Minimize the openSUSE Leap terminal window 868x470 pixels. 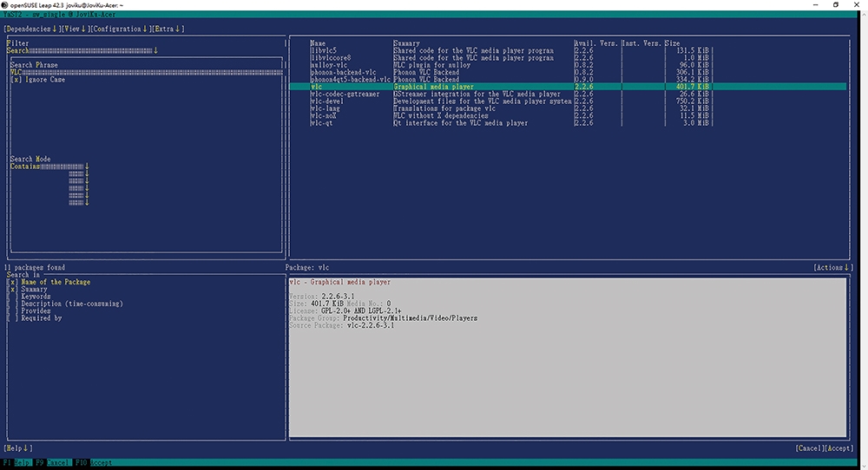(815, 5)
